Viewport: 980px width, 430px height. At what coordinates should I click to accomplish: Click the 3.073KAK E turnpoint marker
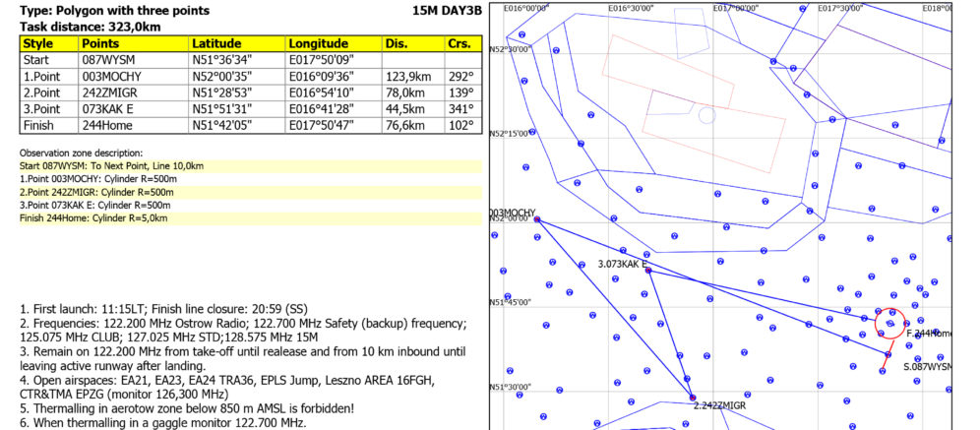coord(648,270)
